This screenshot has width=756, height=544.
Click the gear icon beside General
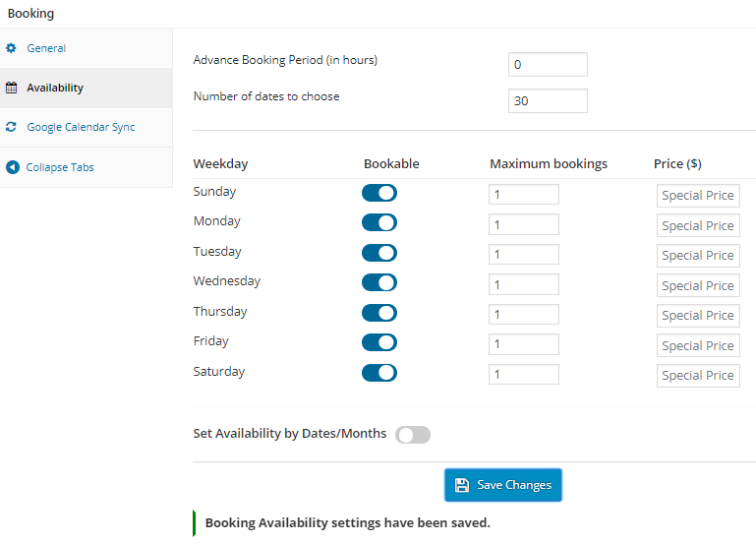pos(12,48)
